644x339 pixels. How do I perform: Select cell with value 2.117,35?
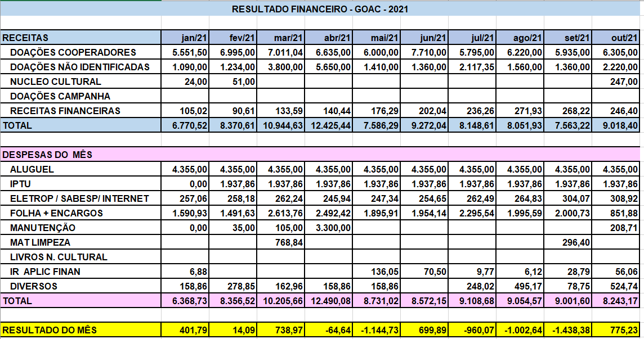coord(472,67)
